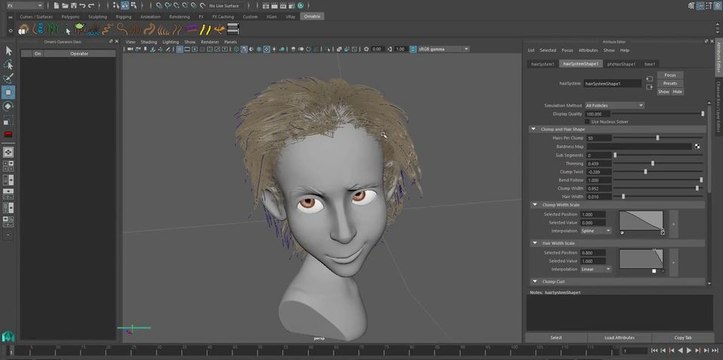Click the striped stack Ornatrix shelf icon

(x=233, y=29)
